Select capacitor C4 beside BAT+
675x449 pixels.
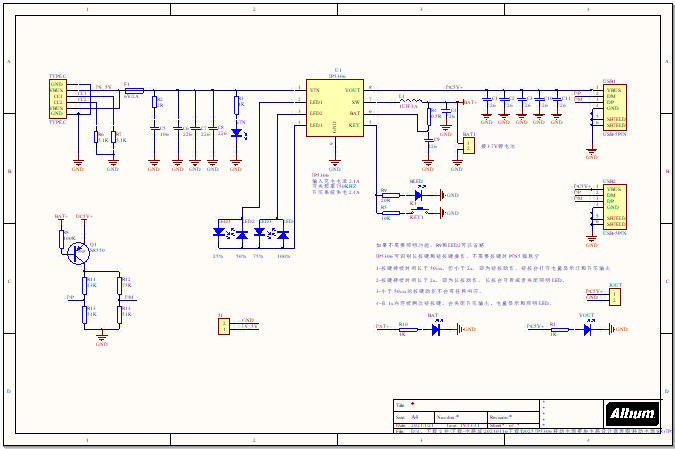446,111
